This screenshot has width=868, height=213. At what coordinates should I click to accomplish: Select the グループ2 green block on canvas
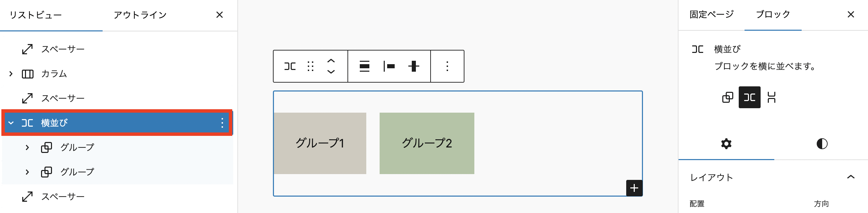(x=427, y=143)
